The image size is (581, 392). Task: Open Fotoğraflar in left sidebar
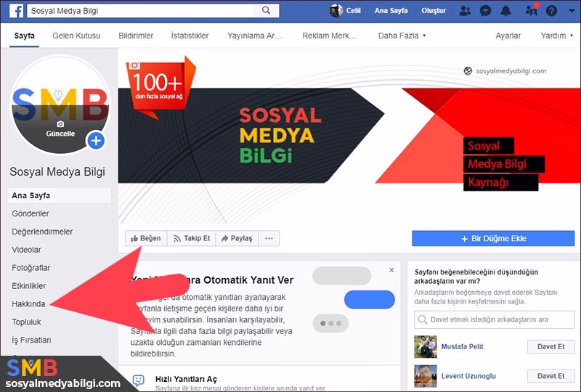[x=31, y=268]
